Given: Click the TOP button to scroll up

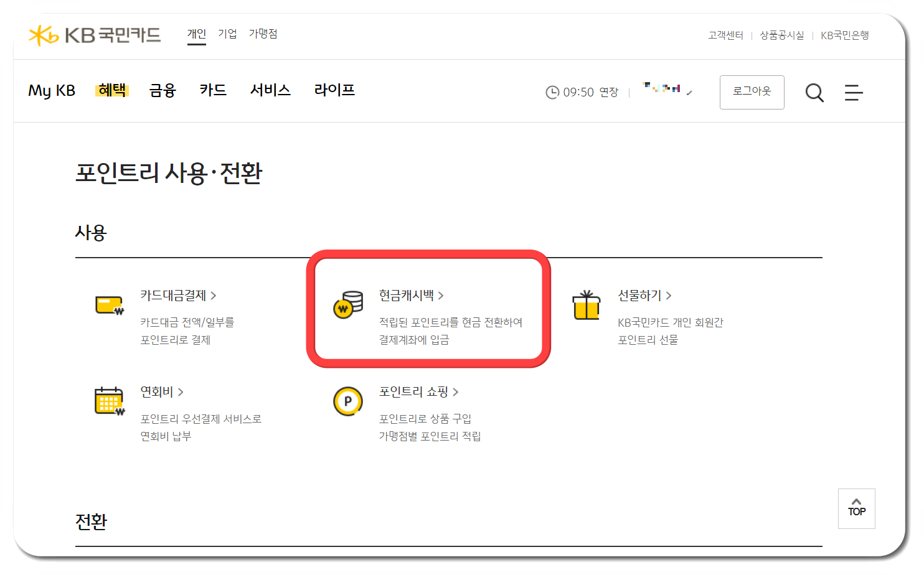Looking at the screenshot, I should (x=856, y=508).
